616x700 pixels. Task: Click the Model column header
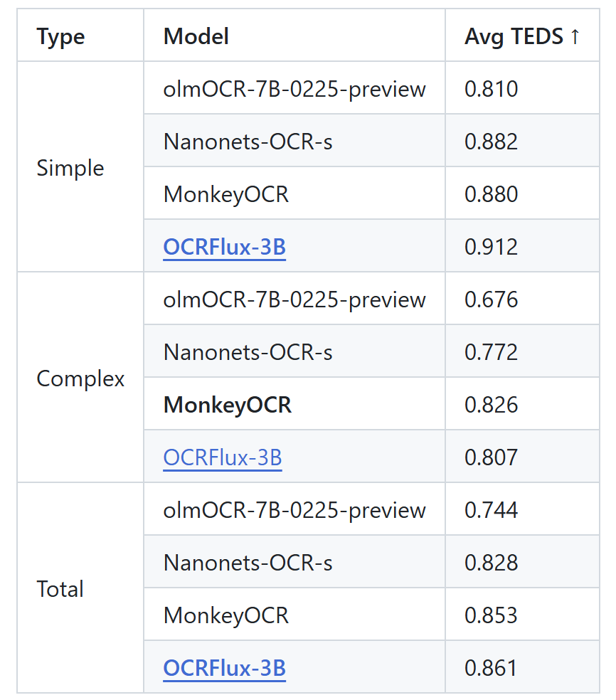[196, 36]
